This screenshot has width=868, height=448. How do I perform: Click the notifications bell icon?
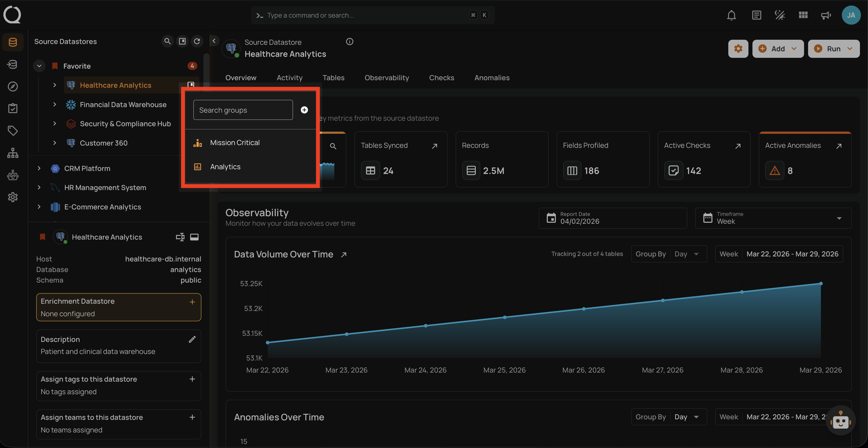point(731,15)
